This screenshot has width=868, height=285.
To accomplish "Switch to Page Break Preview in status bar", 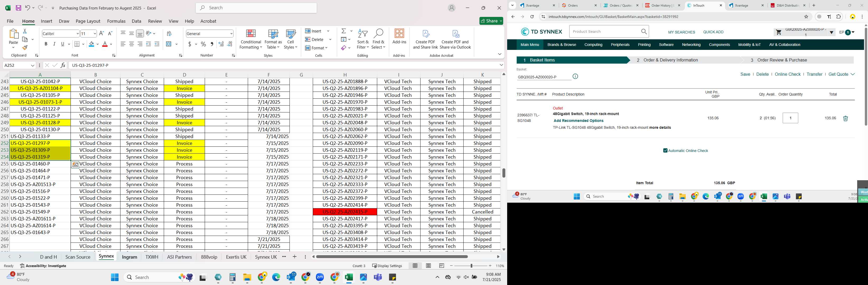I will coord(441,265).
